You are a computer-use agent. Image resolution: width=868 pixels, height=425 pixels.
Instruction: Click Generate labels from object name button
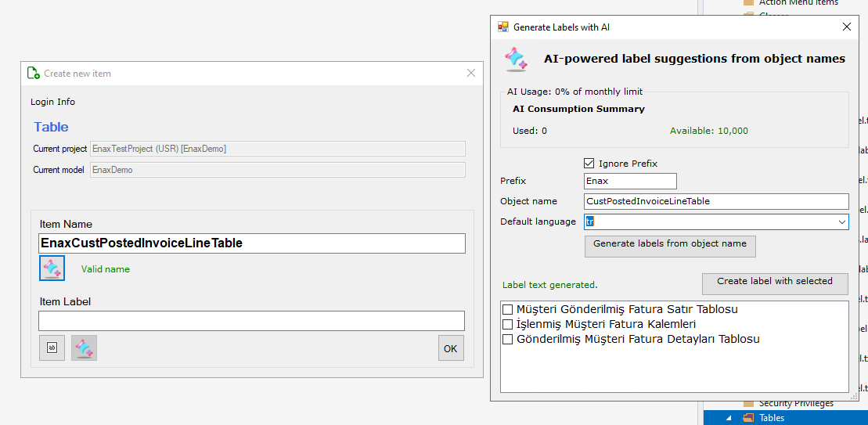670,247
